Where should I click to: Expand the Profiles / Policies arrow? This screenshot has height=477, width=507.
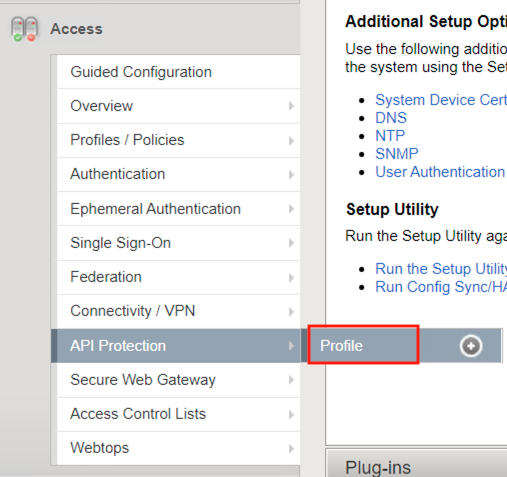(291, 140)
